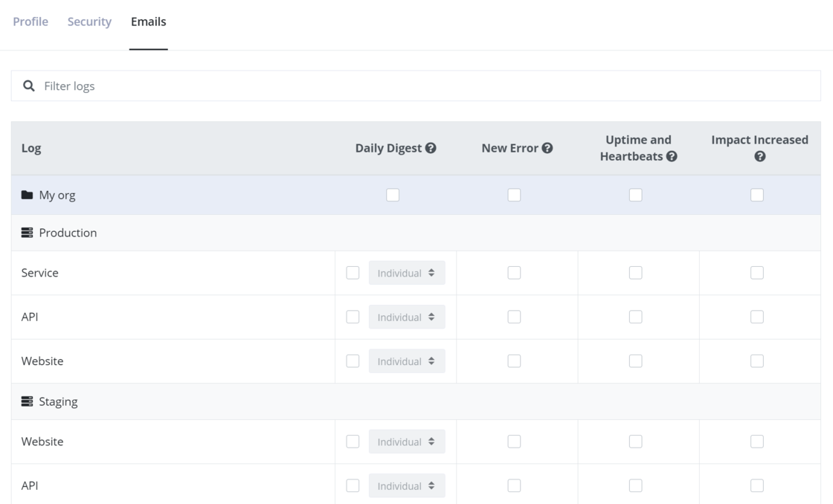833x504 pixels.
Task: Enable Impact Increased for My org
Action: (757, 195)
